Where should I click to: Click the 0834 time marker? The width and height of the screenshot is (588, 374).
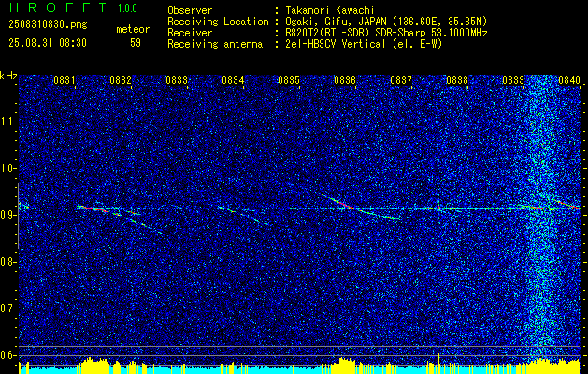click(233, 79)
